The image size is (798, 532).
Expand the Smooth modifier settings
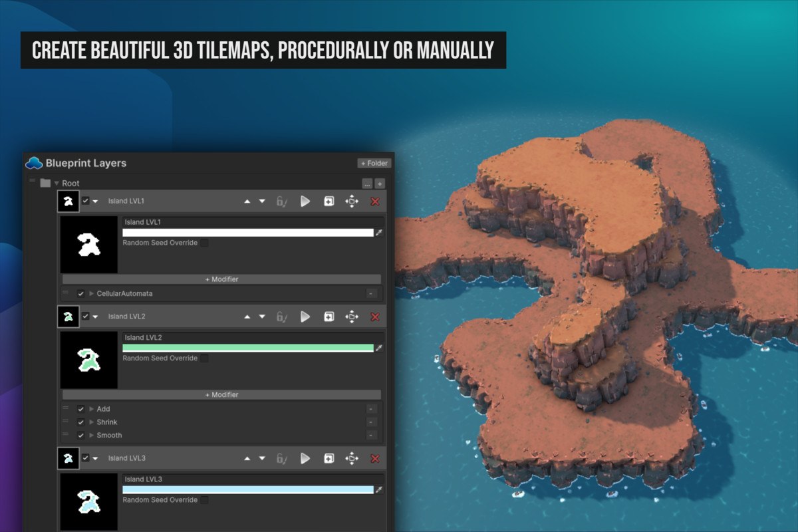pyautogui.click(x=92, y=436)
